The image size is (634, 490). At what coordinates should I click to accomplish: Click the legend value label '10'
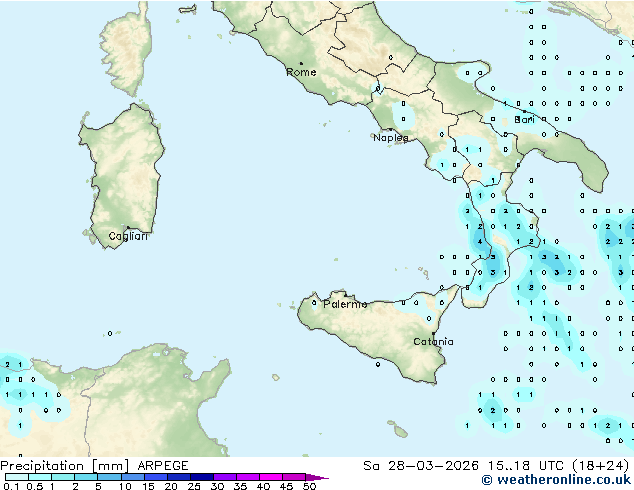point(125,486)
